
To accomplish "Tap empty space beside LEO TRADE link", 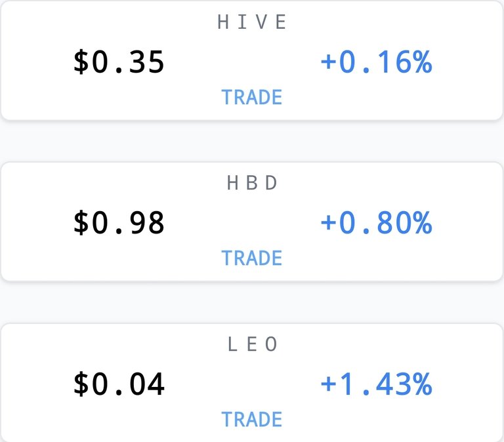I will 369,419.
